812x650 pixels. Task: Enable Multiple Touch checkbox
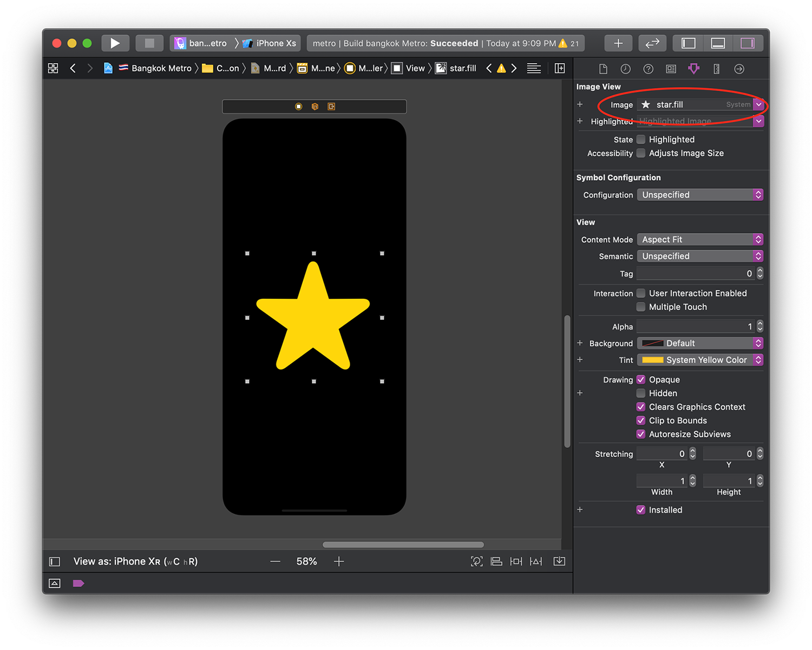(641, 307)
